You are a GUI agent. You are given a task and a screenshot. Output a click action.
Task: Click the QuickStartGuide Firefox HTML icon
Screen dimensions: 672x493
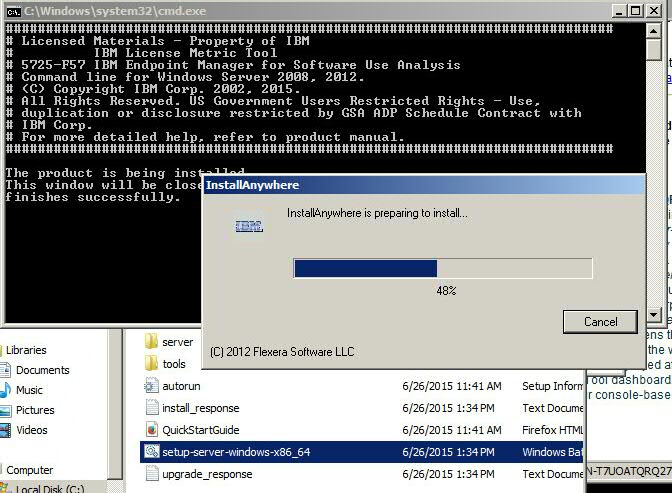click(x=151, y=430)
